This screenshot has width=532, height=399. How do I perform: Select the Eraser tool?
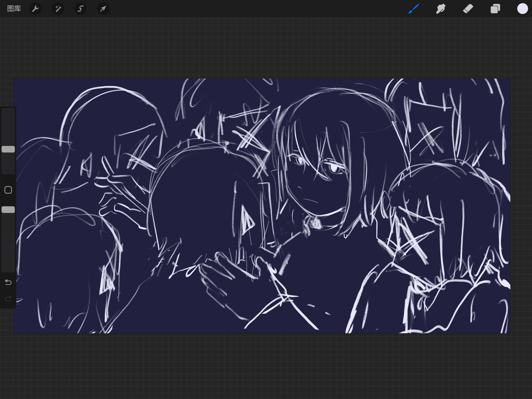pos(468,9)
